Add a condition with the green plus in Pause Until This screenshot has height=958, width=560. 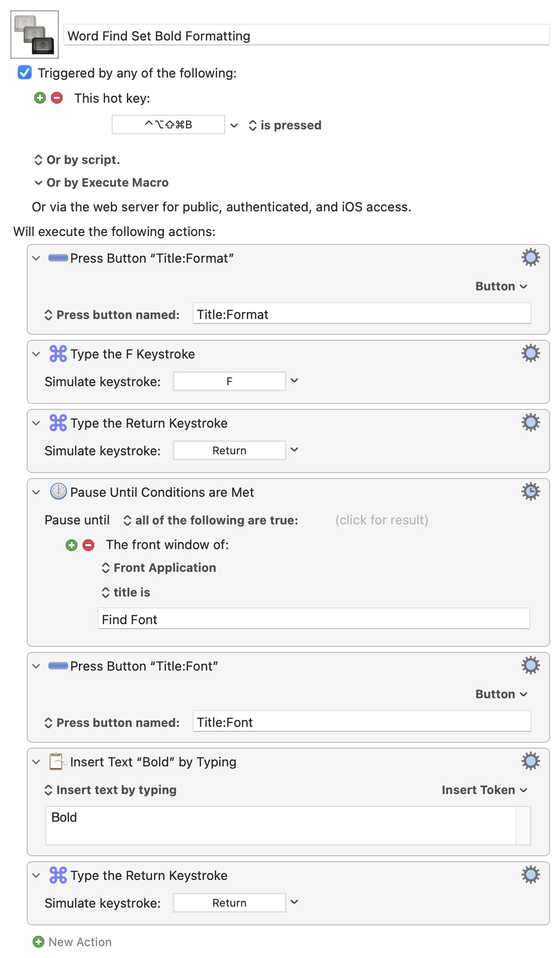72,545
